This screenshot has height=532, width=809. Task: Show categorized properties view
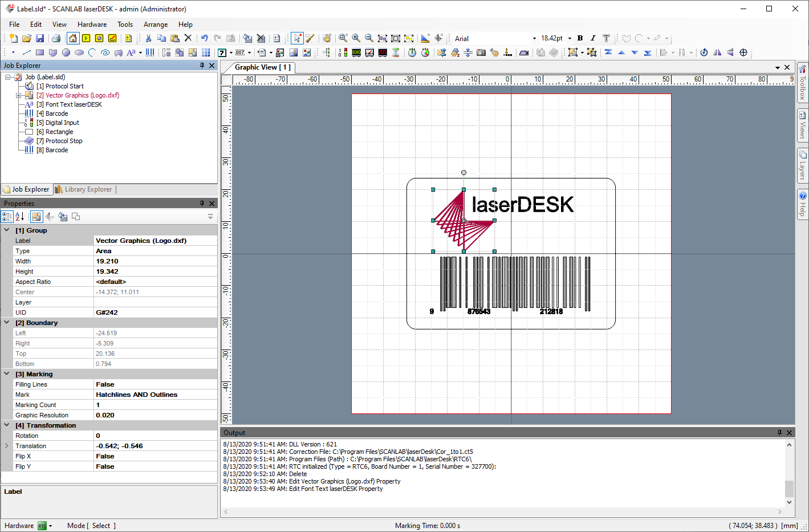(7, 217)
